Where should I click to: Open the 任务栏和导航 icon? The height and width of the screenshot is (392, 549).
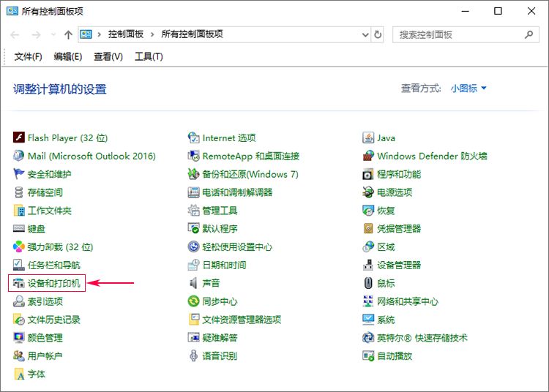18,265
